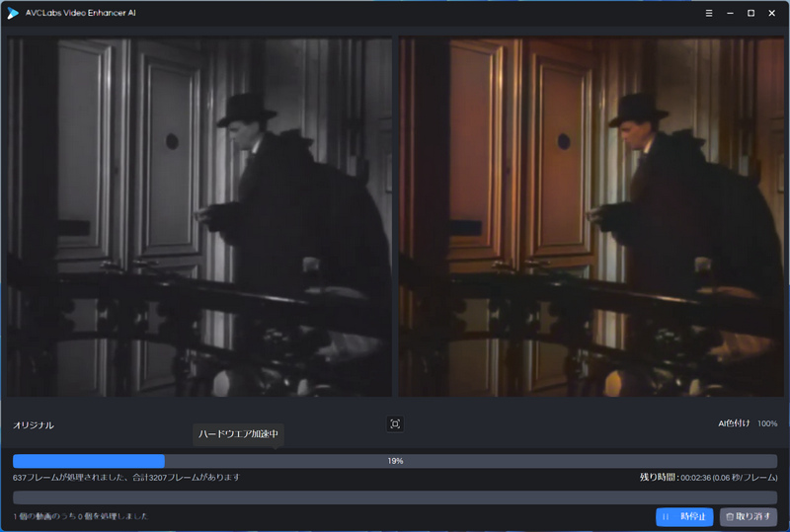Viewport: 790px width, 532px height.
Task: Cancel processing with the 取り消す button
Action: tap(749, 516)
